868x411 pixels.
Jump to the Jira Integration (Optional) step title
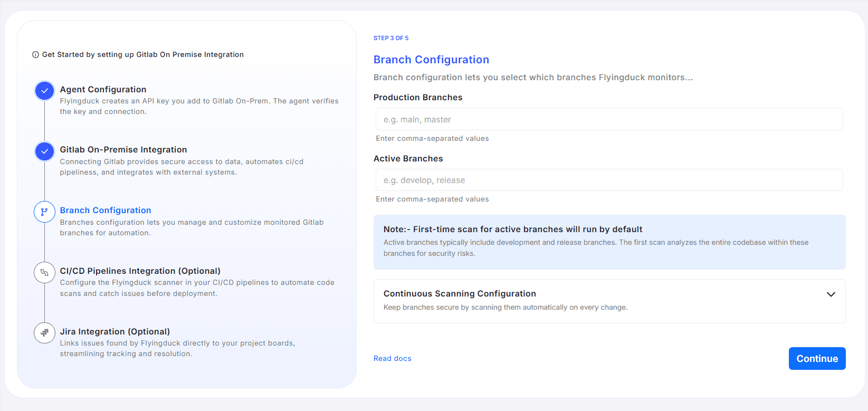[x=115, y=332]
